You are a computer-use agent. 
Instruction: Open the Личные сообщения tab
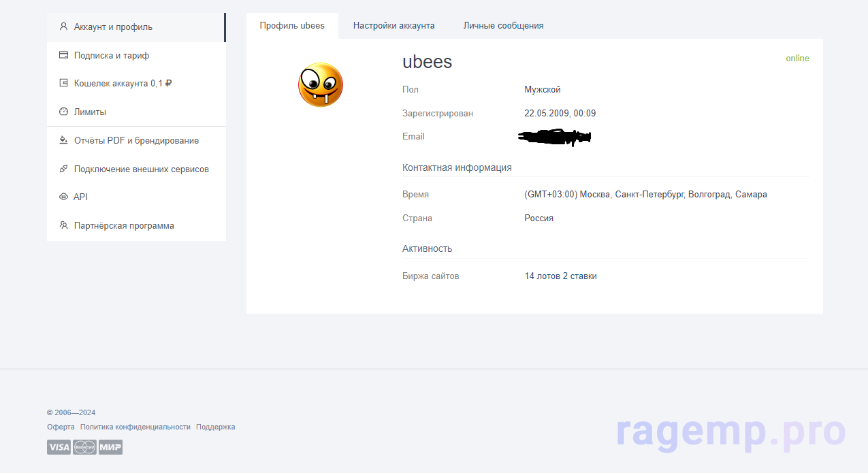[503, 26]
